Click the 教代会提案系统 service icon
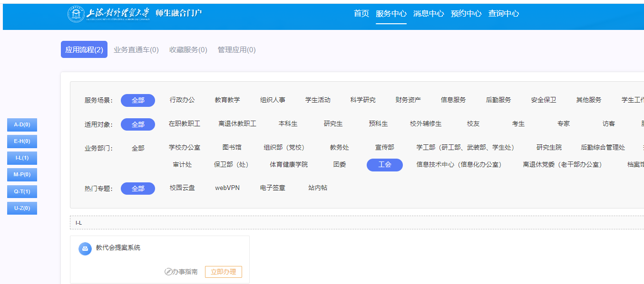The height and width of the screenshot is (284, 644). click(85, 248)
